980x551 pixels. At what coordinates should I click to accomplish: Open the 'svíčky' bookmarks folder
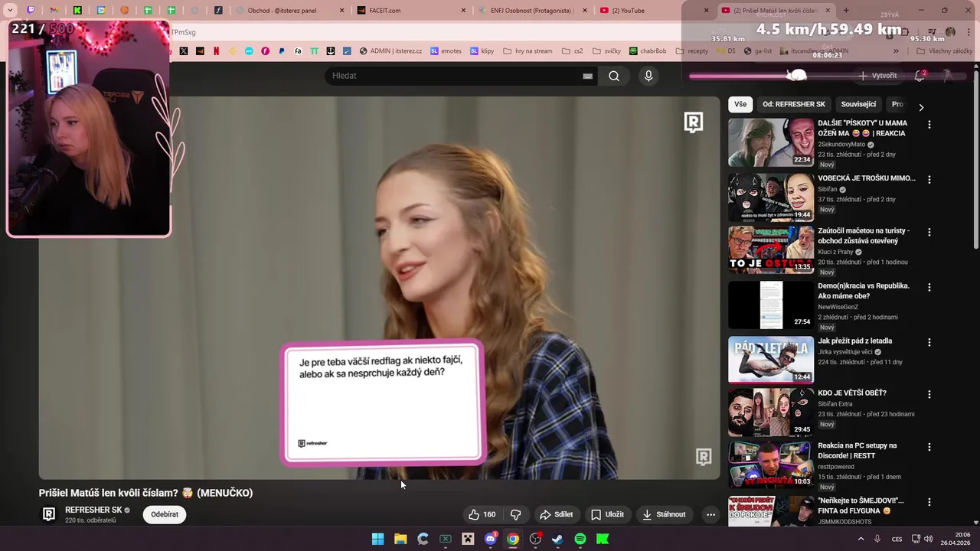point(606,51)
